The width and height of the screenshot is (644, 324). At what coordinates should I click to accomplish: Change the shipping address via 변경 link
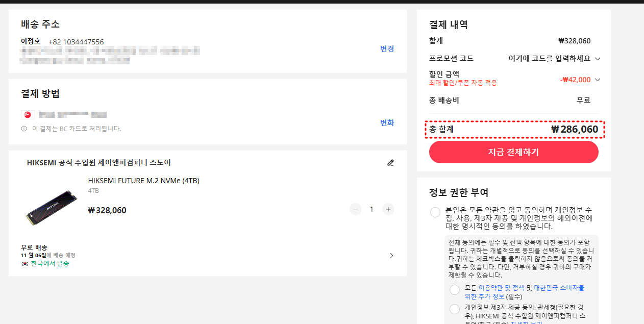coord(387,48)
